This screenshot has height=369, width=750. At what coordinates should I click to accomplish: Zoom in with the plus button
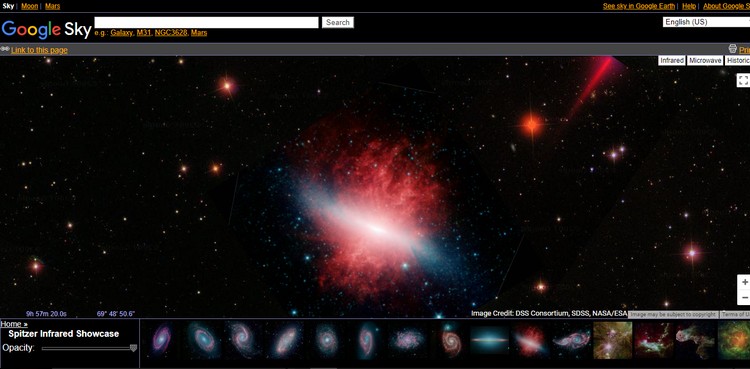[744, 282]
